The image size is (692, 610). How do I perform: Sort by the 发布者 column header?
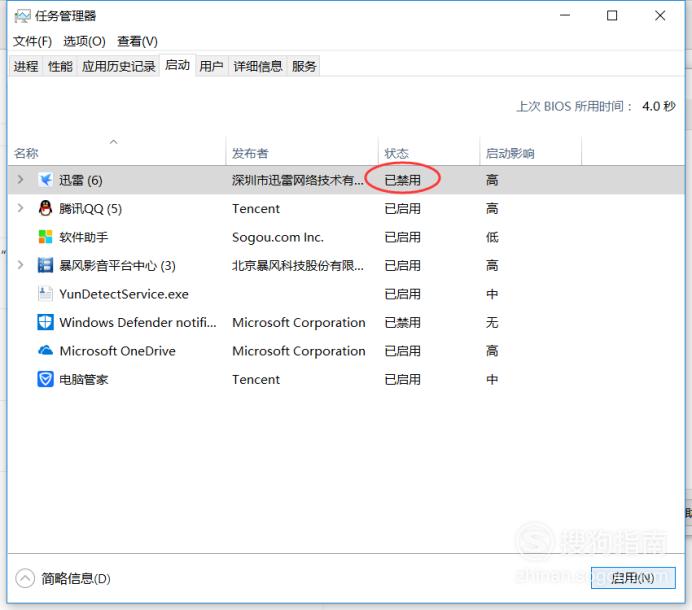click(x=302, y=153)
